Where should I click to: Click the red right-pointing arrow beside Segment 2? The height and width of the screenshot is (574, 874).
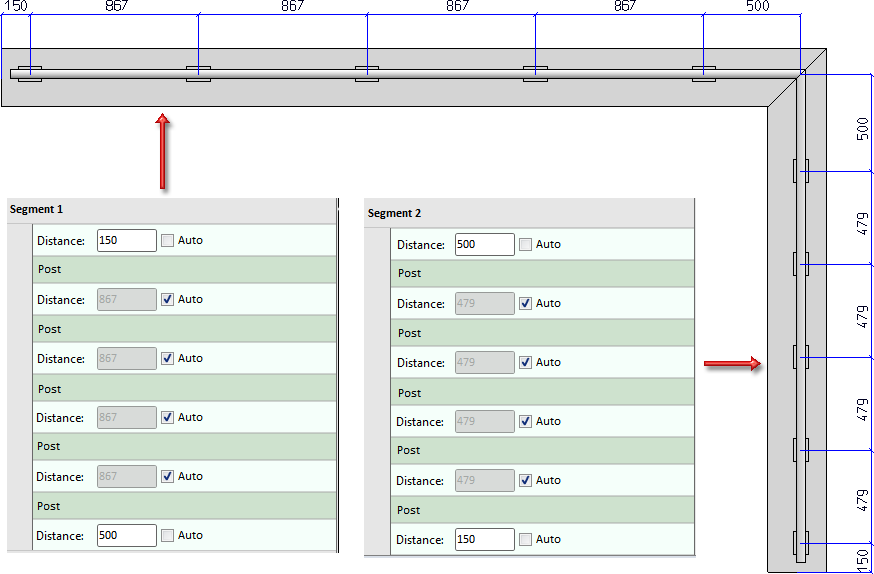coord(733,364)
